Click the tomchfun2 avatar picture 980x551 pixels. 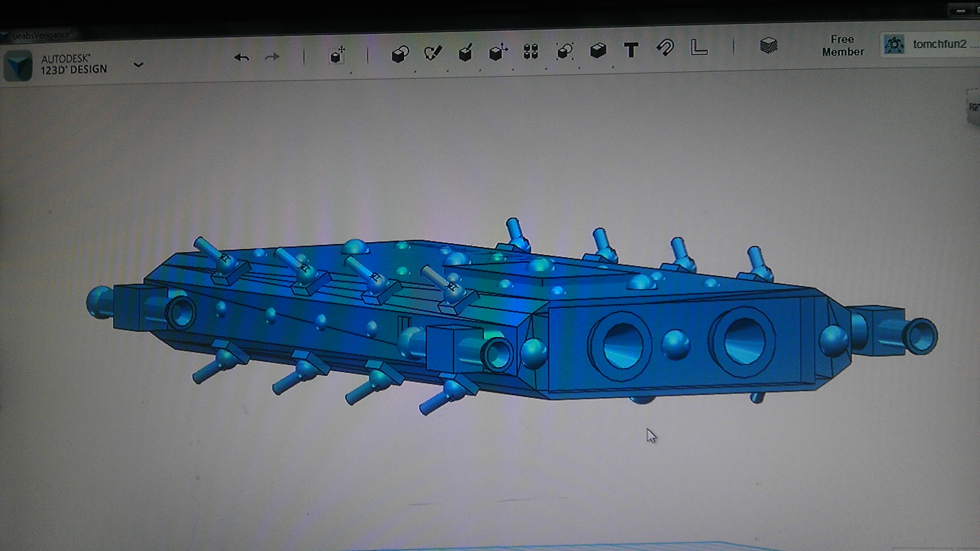[x=895, y=44]
